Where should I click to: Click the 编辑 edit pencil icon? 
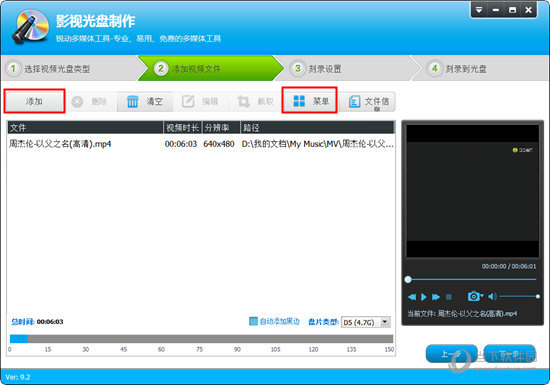tap(188, 102)
